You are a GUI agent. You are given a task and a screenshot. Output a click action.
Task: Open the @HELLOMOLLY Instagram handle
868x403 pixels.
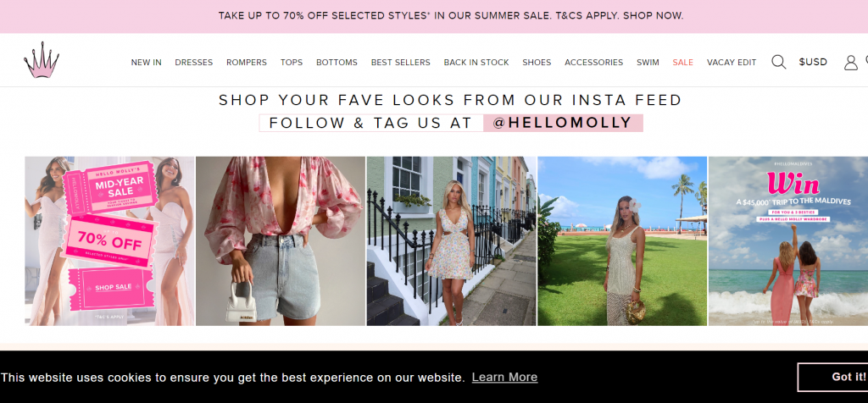coord(563,123)
